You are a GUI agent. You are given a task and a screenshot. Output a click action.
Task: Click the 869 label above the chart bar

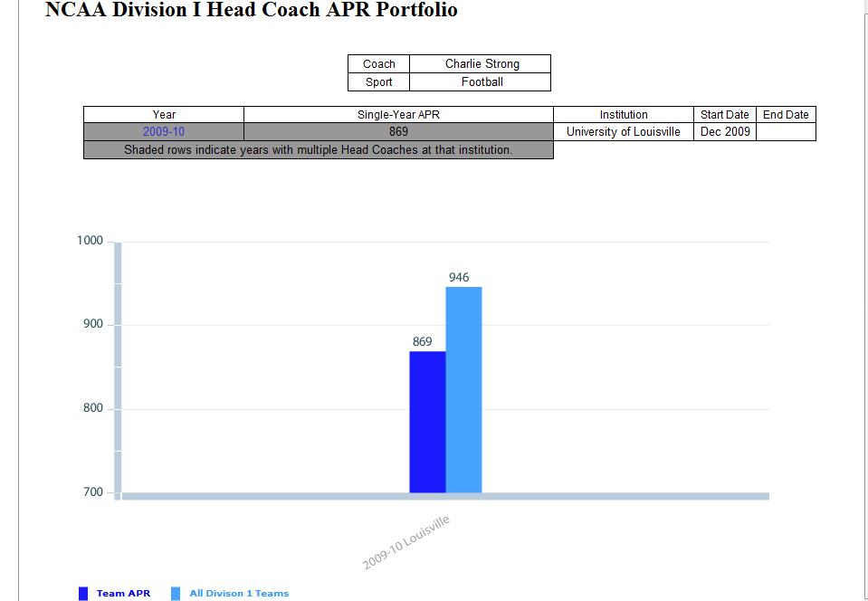422,342
